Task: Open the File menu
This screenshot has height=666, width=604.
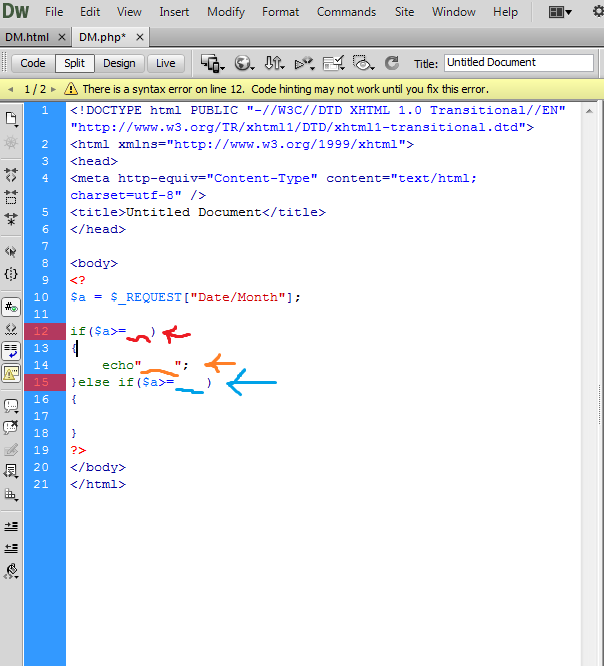Action: tap(54, 12)
